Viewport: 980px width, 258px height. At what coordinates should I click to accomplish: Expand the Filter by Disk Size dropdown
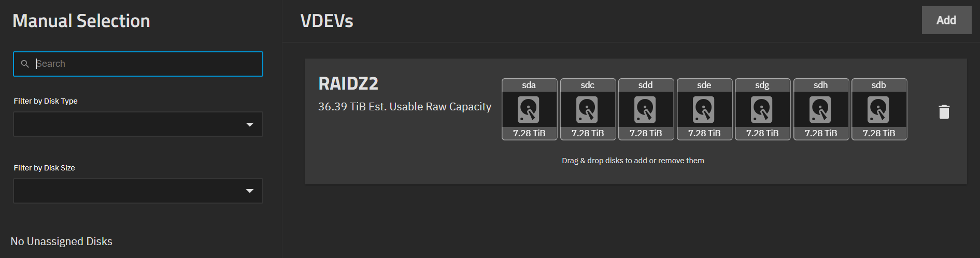coord(138,191)
